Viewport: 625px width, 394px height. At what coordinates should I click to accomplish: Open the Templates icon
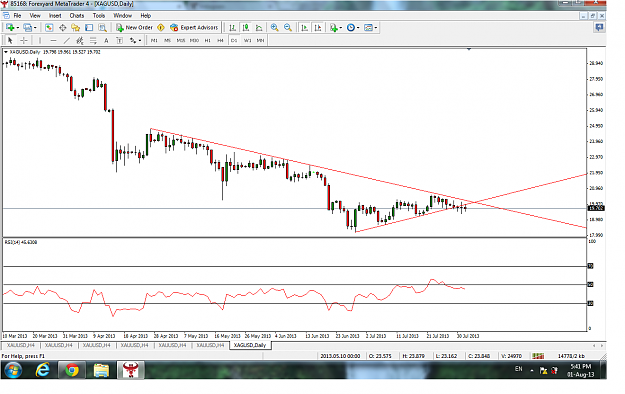368,28
